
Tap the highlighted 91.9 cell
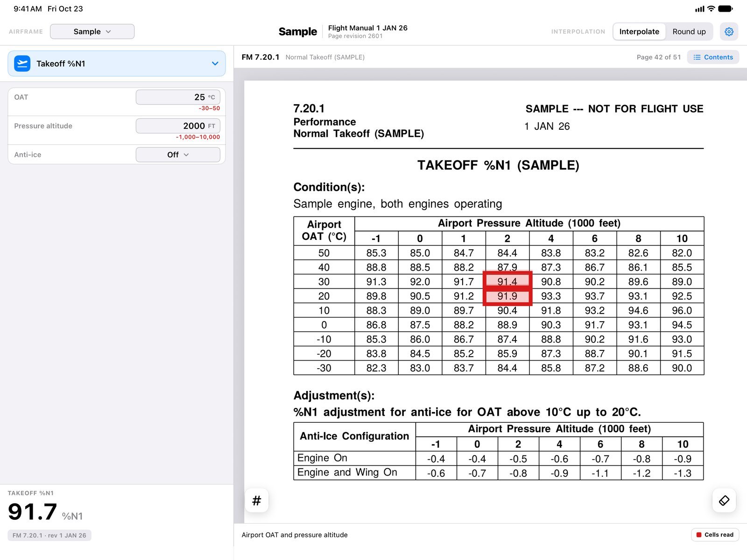(x=507, y=296)
